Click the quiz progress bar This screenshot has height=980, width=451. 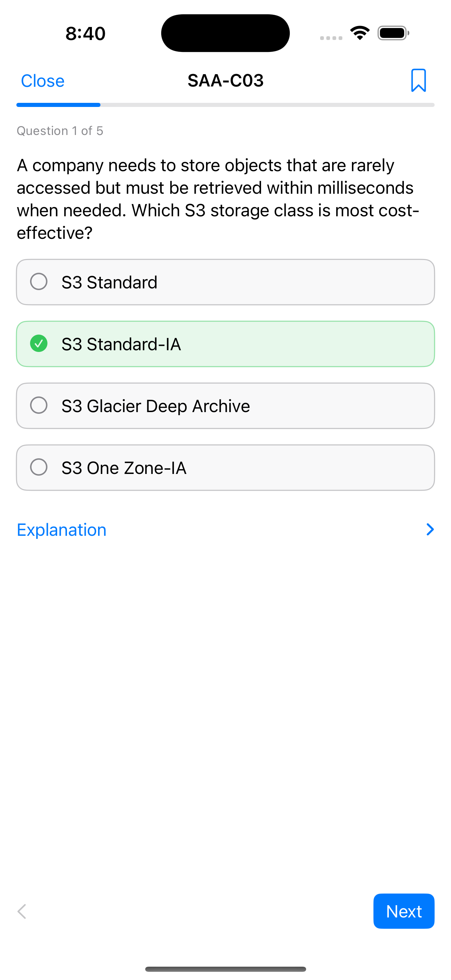coord(225,105)
